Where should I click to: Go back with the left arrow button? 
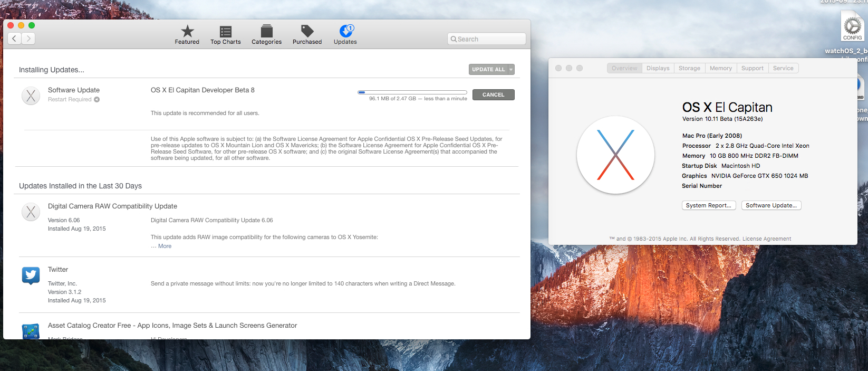pyautogui.click(x=15, y=39)
